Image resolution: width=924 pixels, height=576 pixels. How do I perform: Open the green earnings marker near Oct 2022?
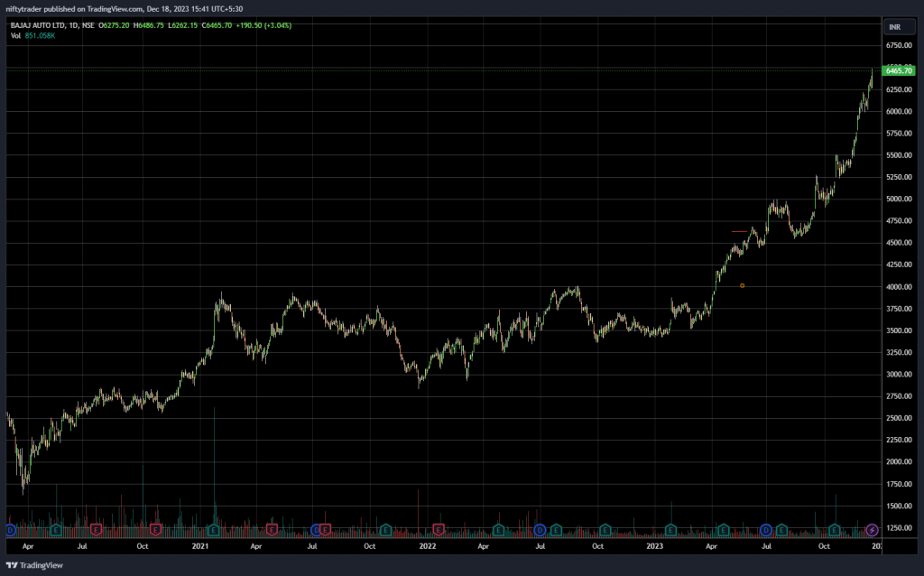605,530
